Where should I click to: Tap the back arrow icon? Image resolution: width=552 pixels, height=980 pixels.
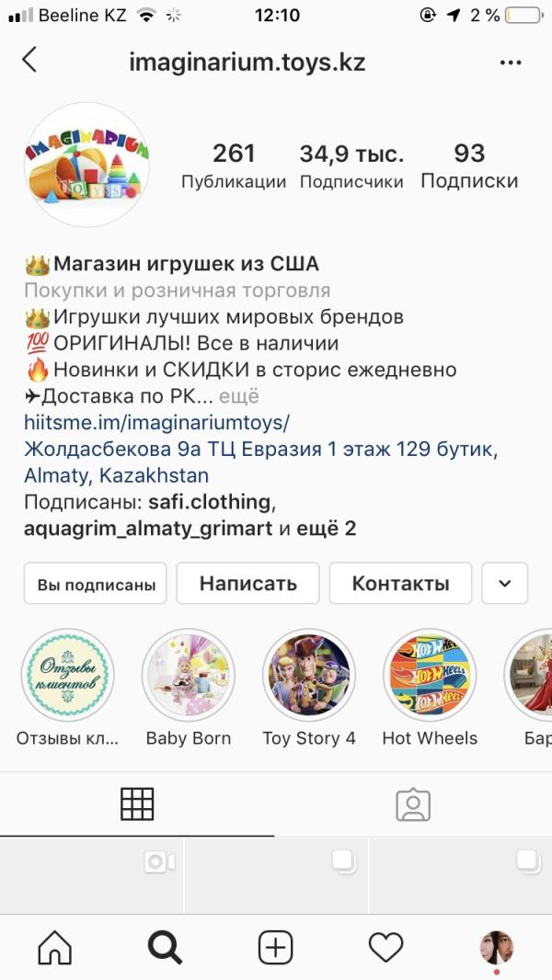(x=29, y=61)
